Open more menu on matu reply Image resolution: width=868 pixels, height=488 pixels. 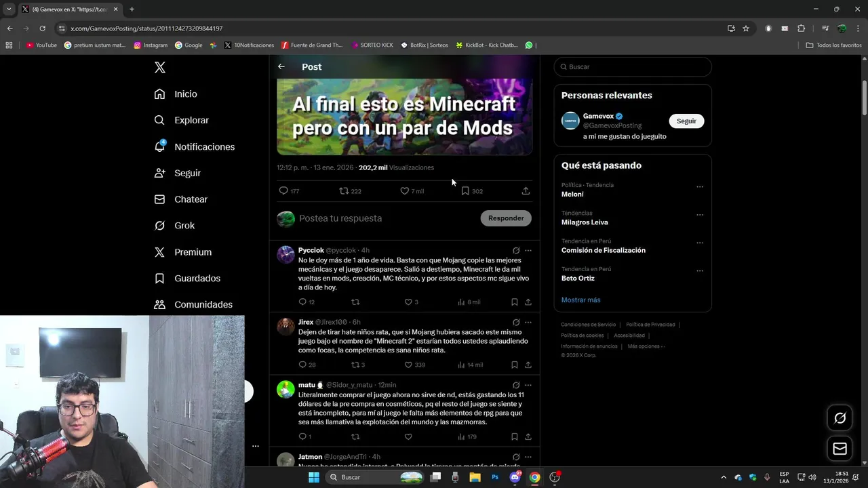pyautogui.click(x=528, y=385)
